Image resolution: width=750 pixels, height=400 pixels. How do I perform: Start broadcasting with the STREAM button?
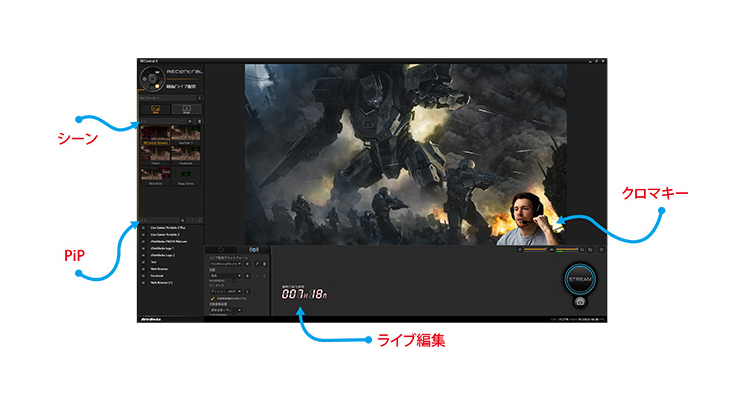click(x=580, y=279)
